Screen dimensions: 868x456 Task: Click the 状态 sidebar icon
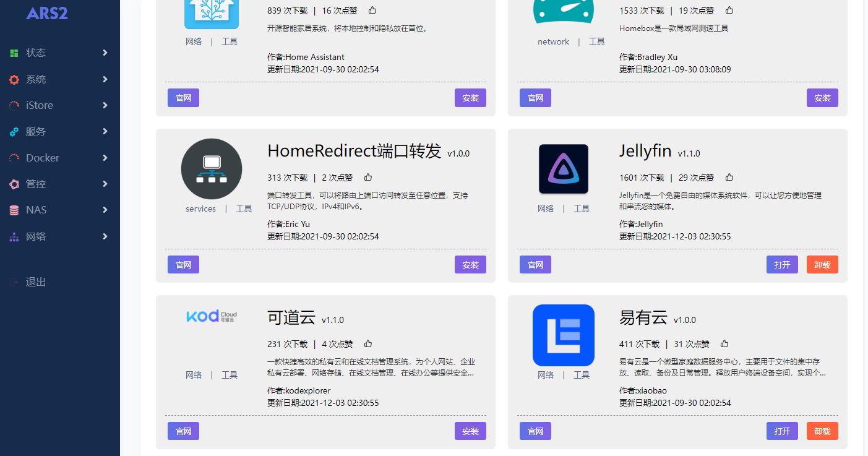14,53
